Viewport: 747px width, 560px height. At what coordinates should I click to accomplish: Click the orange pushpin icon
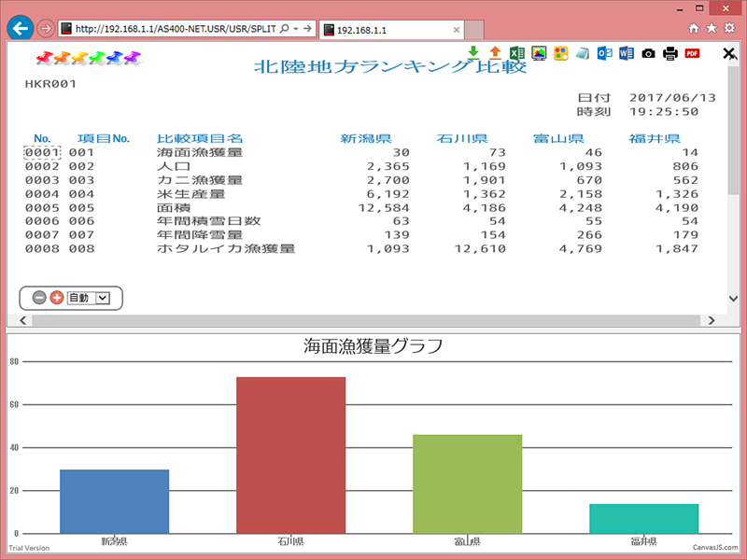point(62,58)
